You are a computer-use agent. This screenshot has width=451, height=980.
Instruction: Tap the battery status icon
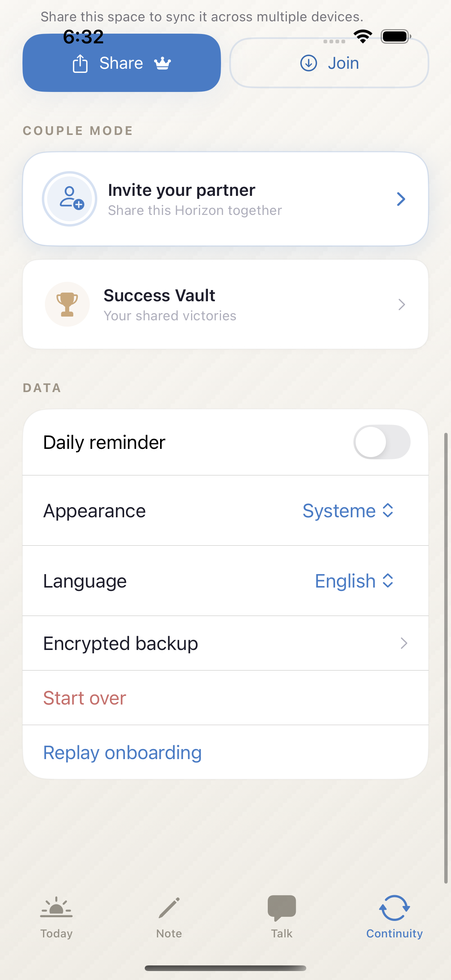[395, 37]
